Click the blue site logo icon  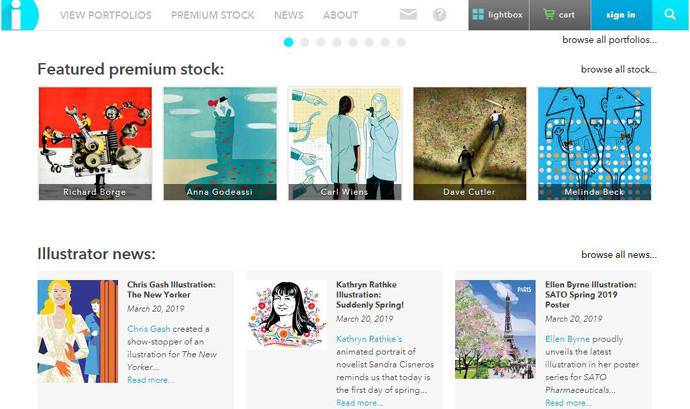coord(20,14)
